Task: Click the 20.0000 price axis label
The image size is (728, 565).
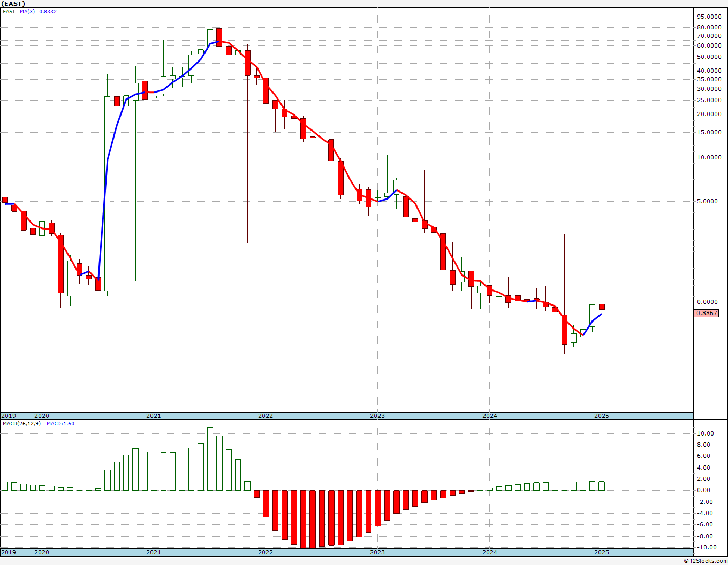Action: pyautogui.click(x=709, y=114)
